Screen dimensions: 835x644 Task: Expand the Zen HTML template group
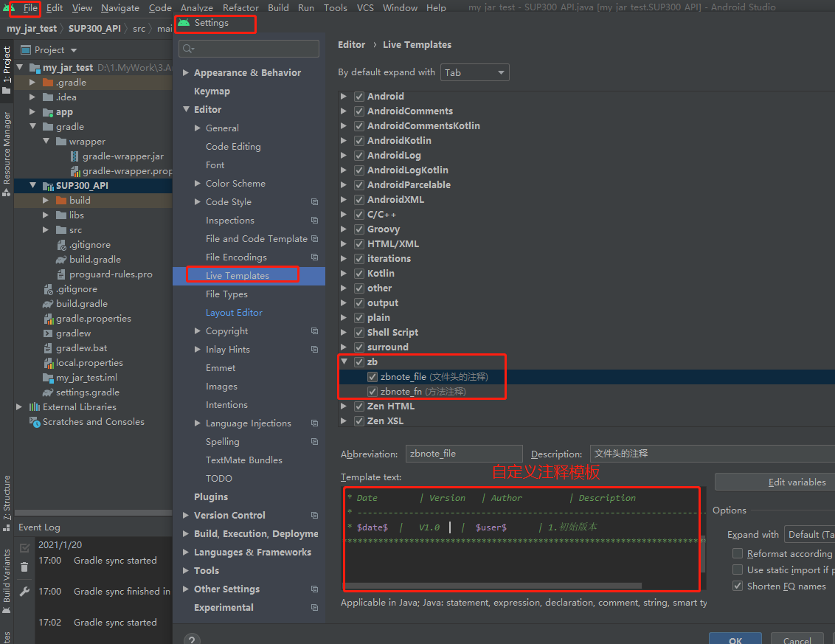[x=344, y=406]
